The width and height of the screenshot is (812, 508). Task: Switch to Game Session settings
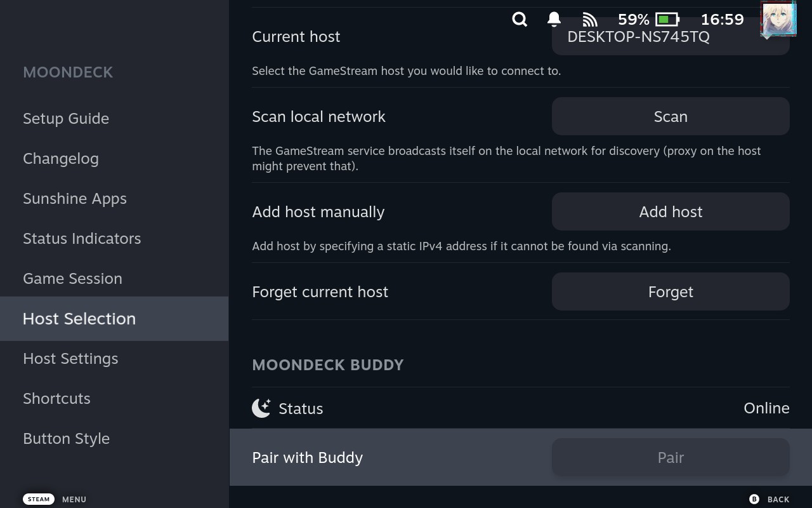coord(72,279)
